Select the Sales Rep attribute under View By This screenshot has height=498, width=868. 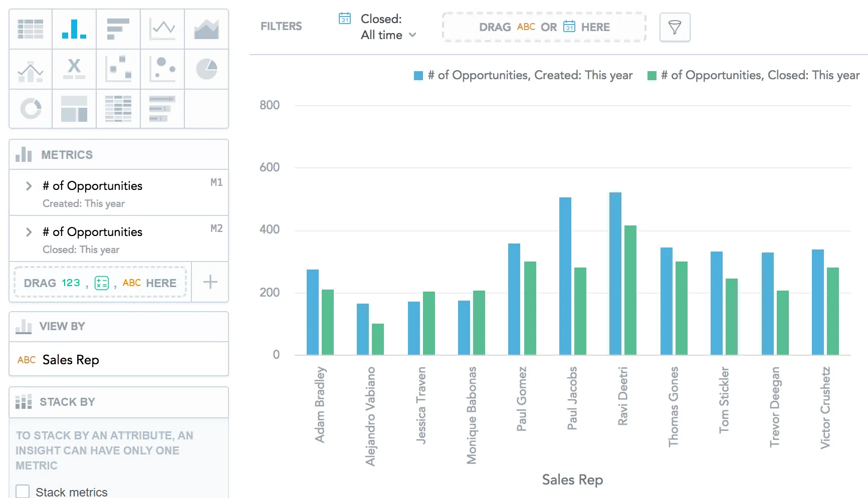(70, 359)
